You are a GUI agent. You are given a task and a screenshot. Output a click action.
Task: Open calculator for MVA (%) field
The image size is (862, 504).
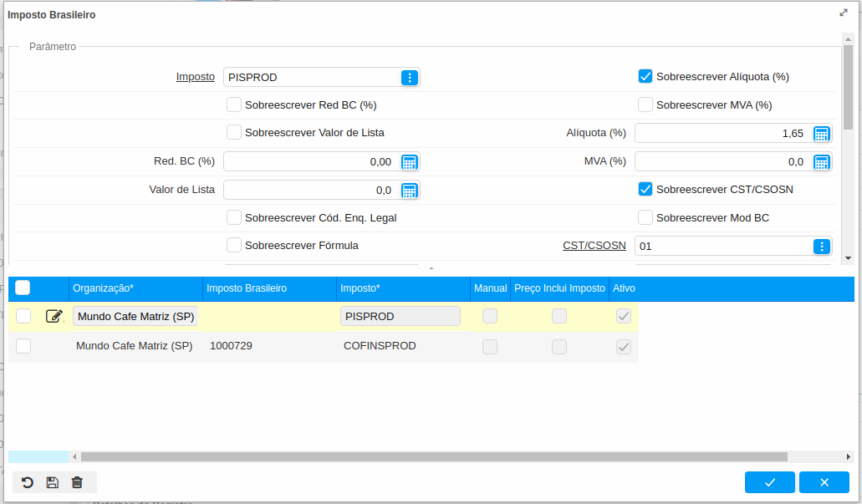821,162
